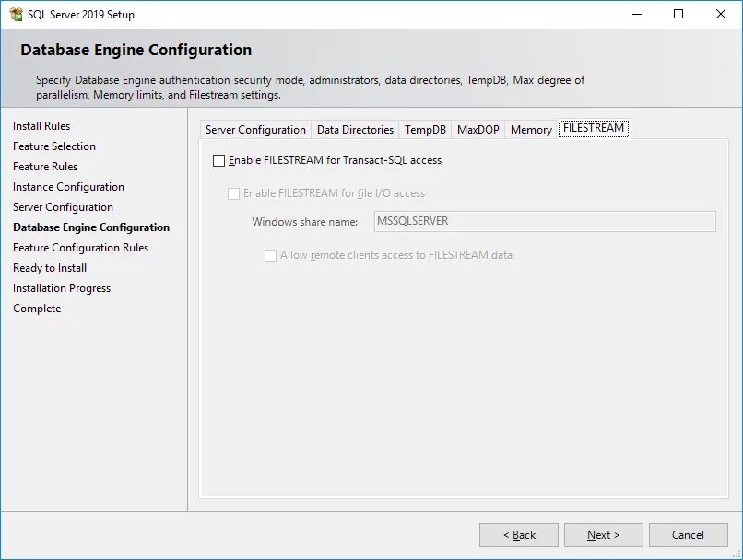This screenshot has width=743, height=560.
Task: Click the Feature Rules step
Action: pyautogui.click(x=45, y=167)
